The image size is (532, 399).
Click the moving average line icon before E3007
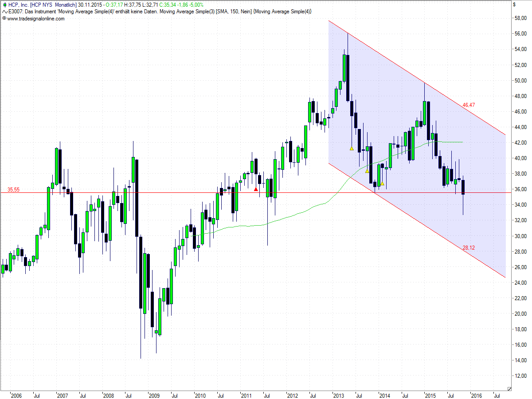[x=4, y=11]
